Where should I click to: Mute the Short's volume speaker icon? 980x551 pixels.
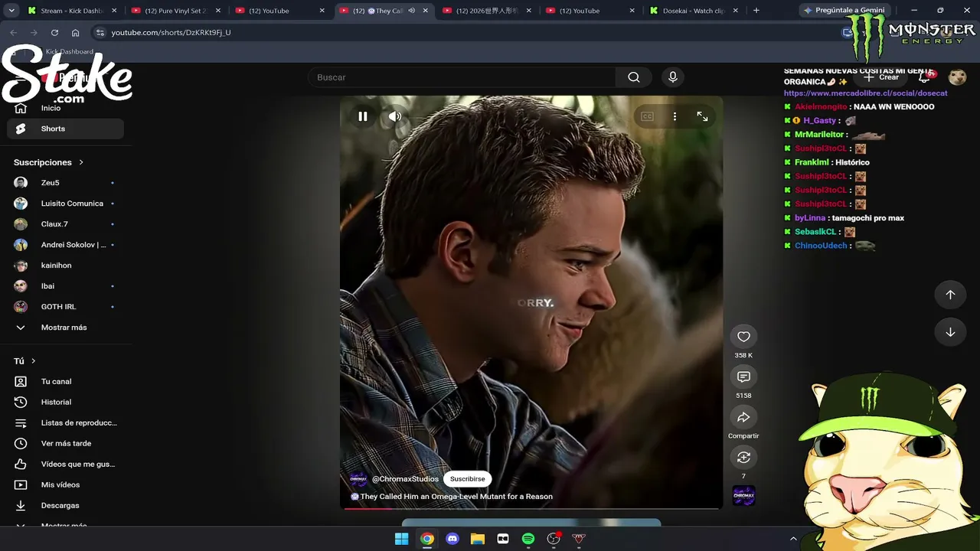[x=395, y=116]
